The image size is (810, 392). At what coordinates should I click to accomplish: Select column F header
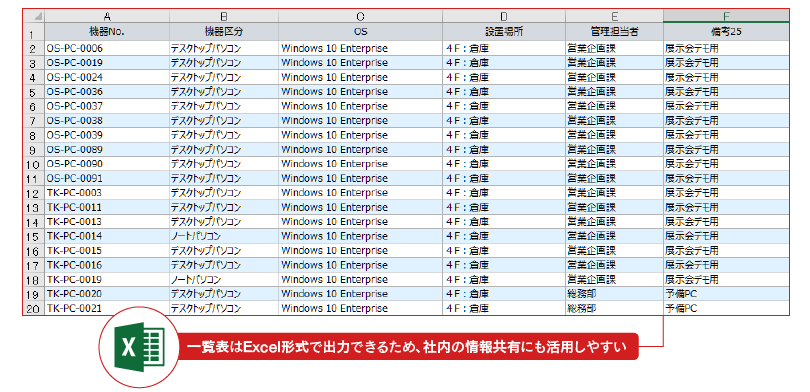[726, 15]
